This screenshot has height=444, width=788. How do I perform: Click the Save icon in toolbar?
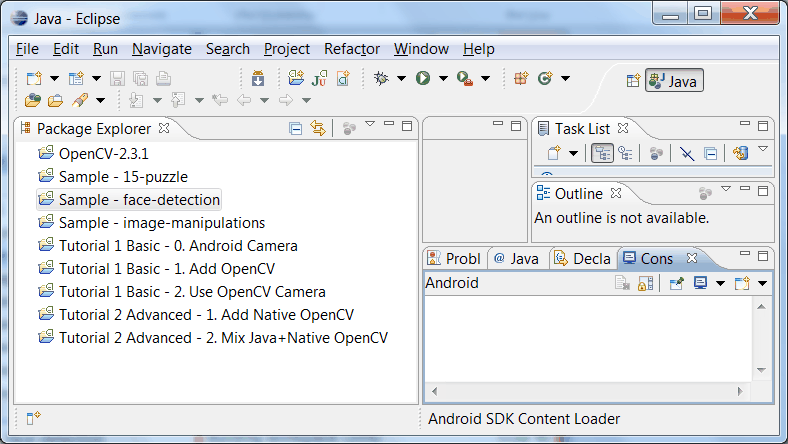click(118, 78)
